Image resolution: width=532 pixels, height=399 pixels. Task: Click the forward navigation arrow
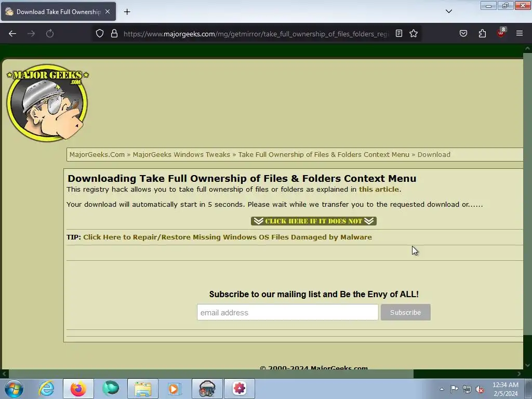(31, 34)
